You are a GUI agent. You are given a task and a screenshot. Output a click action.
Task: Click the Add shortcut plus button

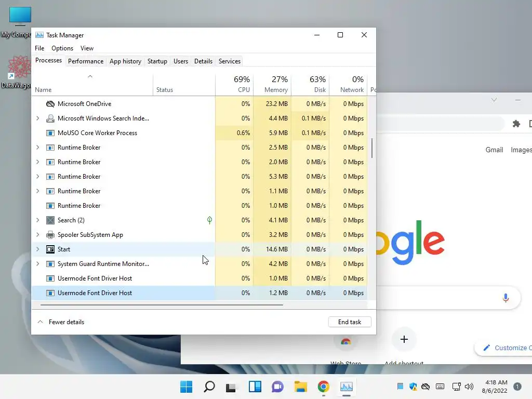pos(404,339)
